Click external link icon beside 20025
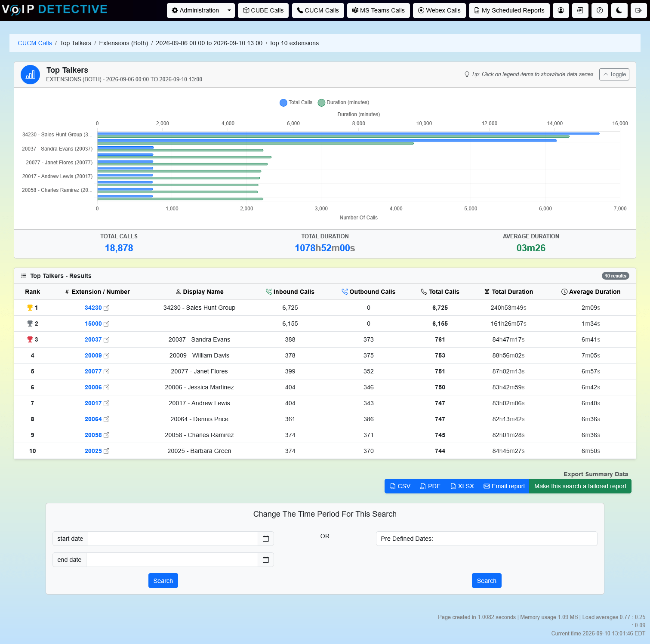This screenshot has width=650, height=644. [107, 451]
